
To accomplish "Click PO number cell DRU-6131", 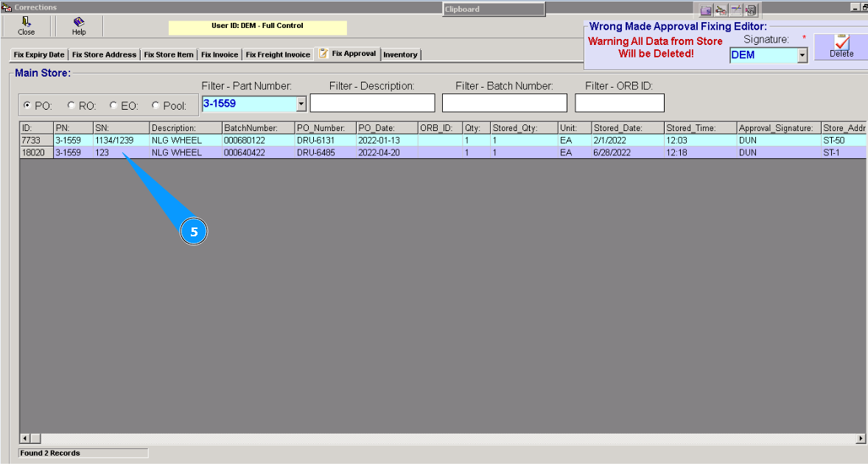I will click(x=326, y=141).
